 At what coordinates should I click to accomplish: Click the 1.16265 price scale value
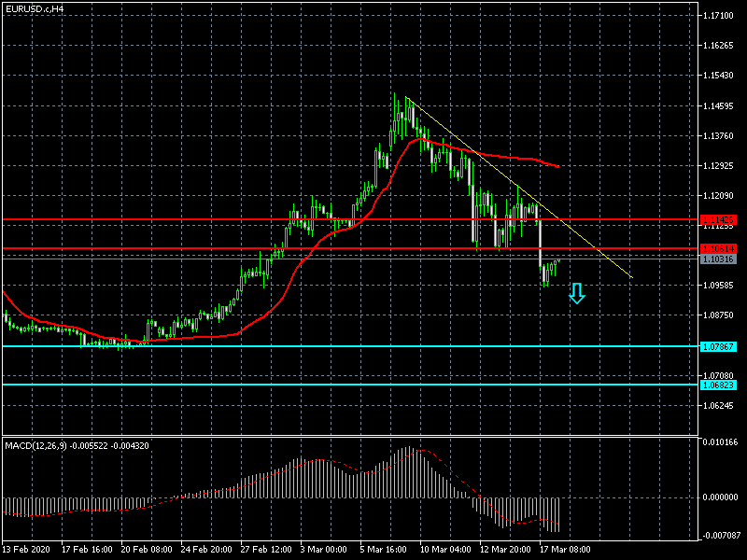pos(718,46)
